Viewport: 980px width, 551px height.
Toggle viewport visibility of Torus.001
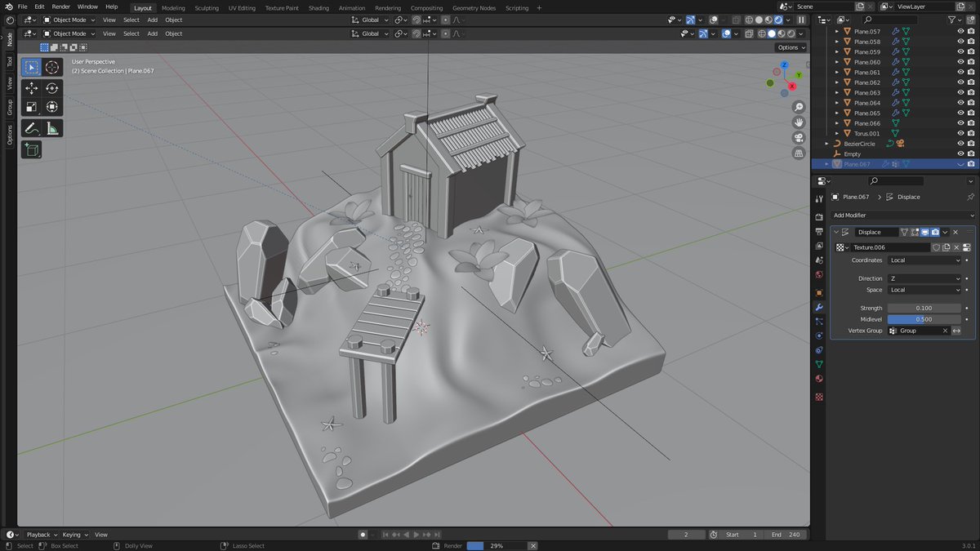pos(960,133)
